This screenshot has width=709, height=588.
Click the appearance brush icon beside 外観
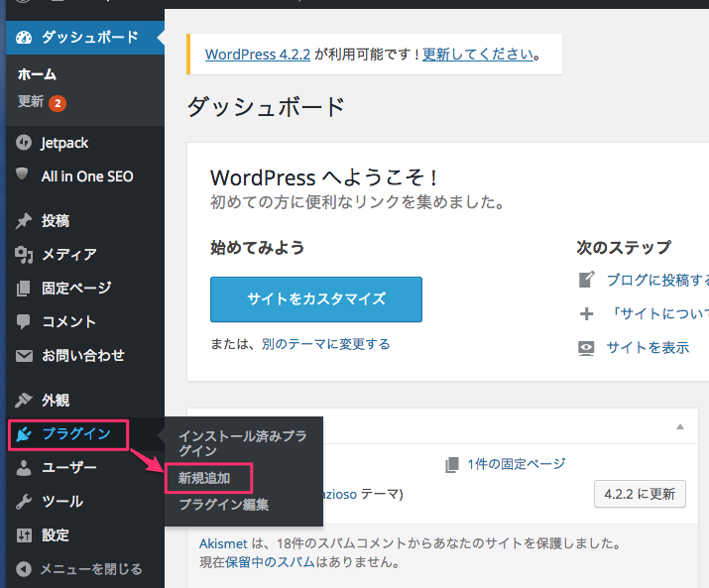(24, 401)
